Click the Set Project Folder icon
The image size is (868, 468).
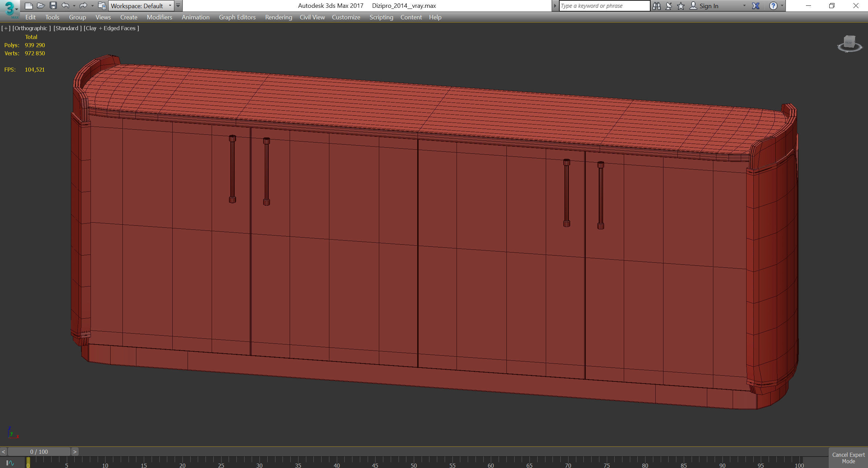(x=101, y=6)
